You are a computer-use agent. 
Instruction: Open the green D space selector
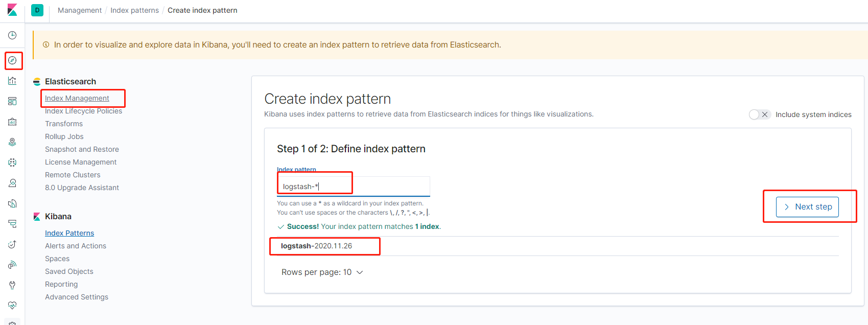37,10
